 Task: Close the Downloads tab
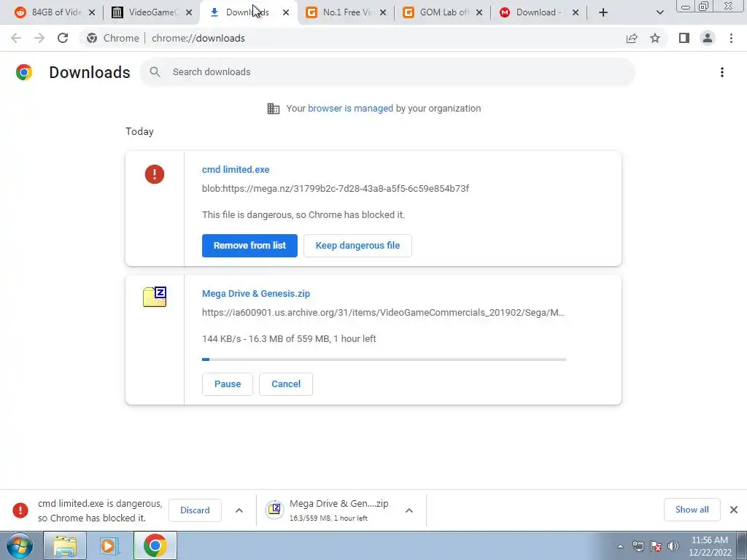tap(286, 13)
